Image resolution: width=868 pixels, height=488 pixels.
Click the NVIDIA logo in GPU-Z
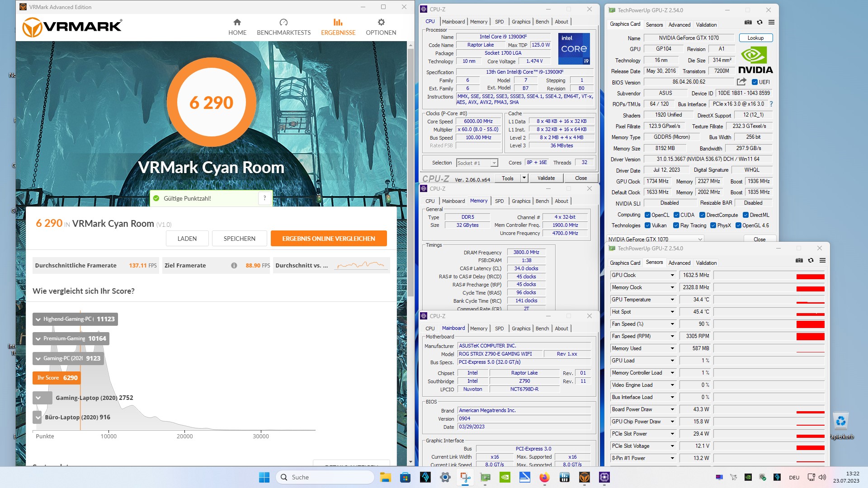coord(755,61)
